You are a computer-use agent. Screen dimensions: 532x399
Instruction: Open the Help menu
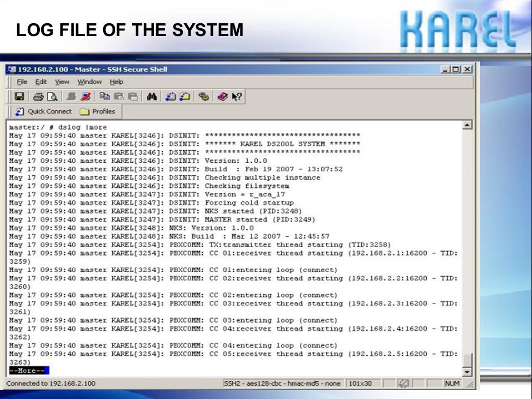pos(116,82)
